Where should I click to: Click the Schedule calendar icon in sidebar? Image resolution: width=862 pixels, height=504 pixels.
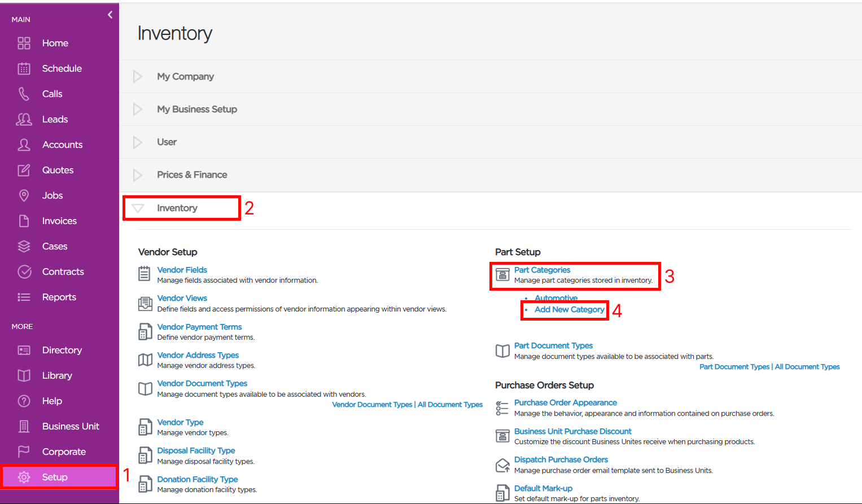click(24, 69)
